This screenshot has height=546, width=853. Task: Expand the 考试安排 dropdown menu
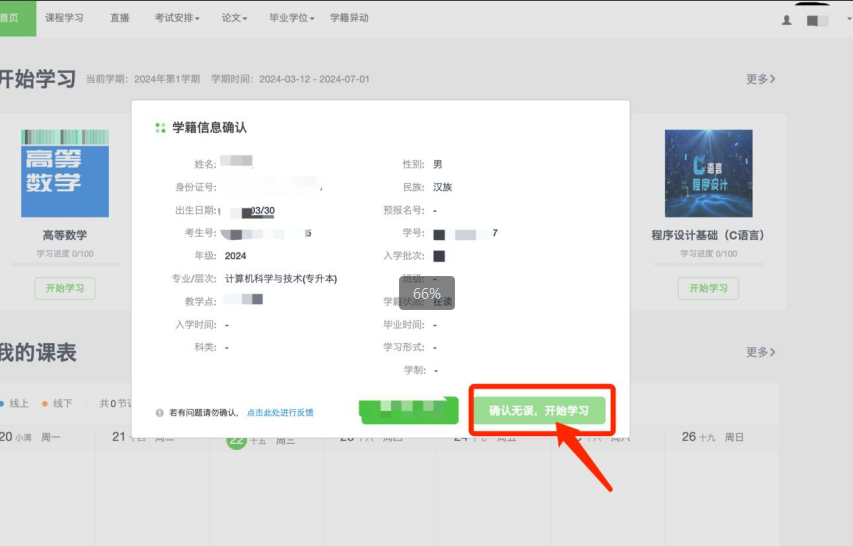click(x=177, y=18)
